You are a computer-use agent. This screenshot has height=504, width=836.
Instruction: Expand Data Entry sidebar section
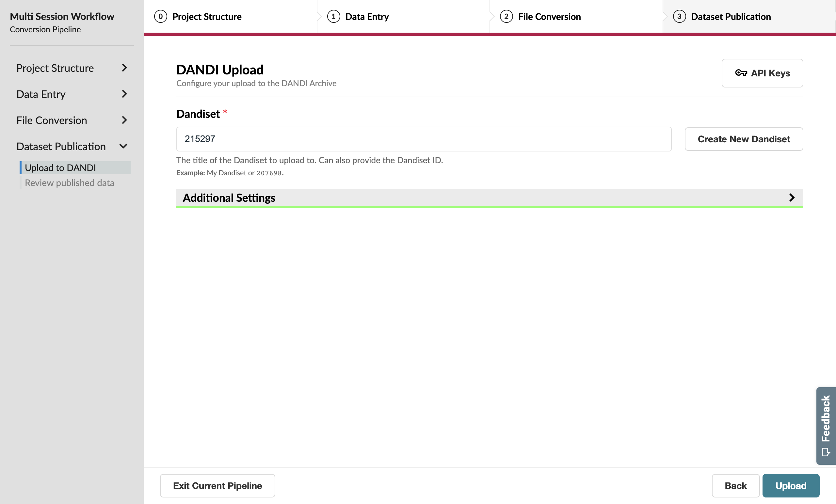click(72, 94)
